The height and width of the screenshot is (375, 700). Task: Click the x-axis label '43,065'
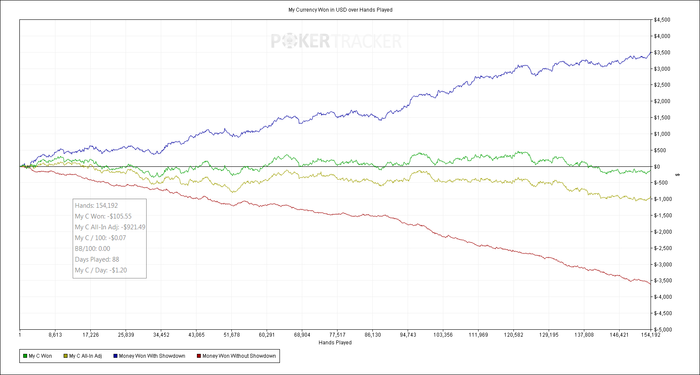(196, 334)
